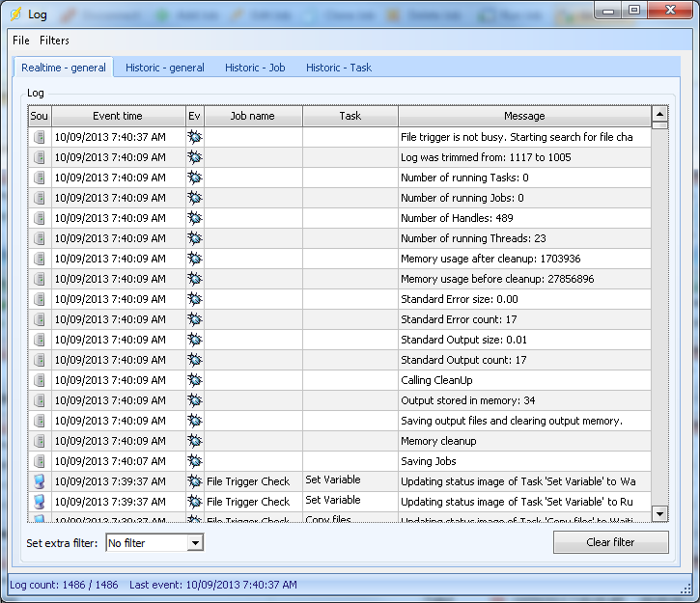
Task: Click gear event icon in Memory cleanup row
Action: (x=194, y=441)
